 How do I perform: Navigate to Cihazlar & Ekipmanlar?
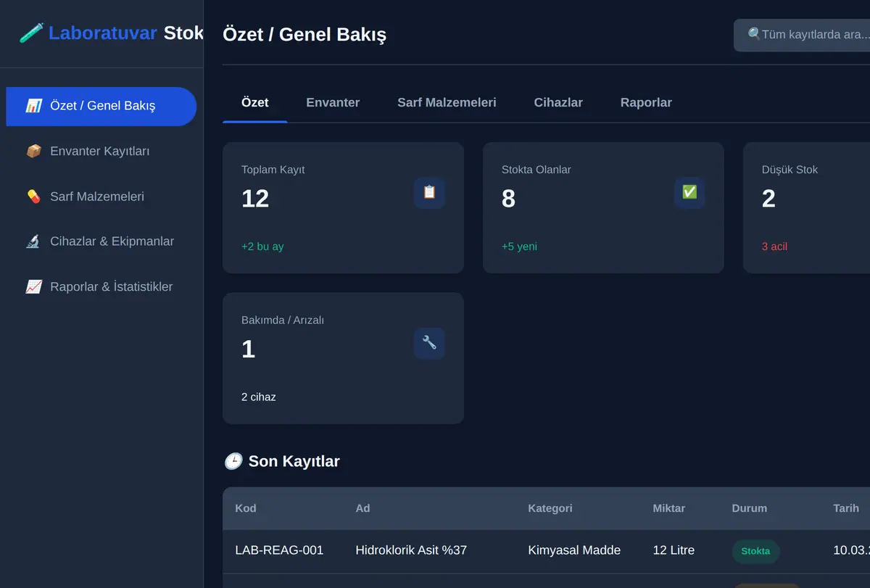click(x=101, y=241)
